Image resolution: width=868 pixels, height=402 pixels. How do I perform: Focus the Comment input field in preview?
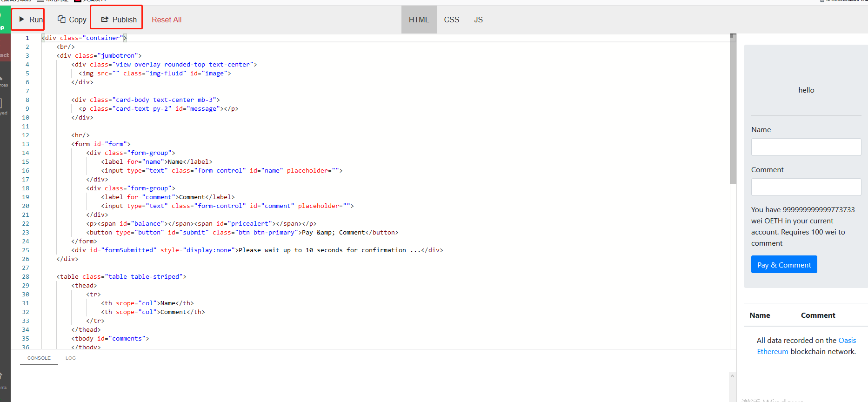point(806,187)
